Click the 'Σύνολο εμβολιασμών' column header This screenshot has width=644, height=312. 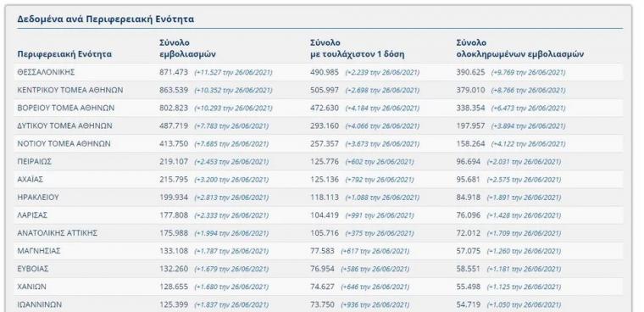point(187,48)
